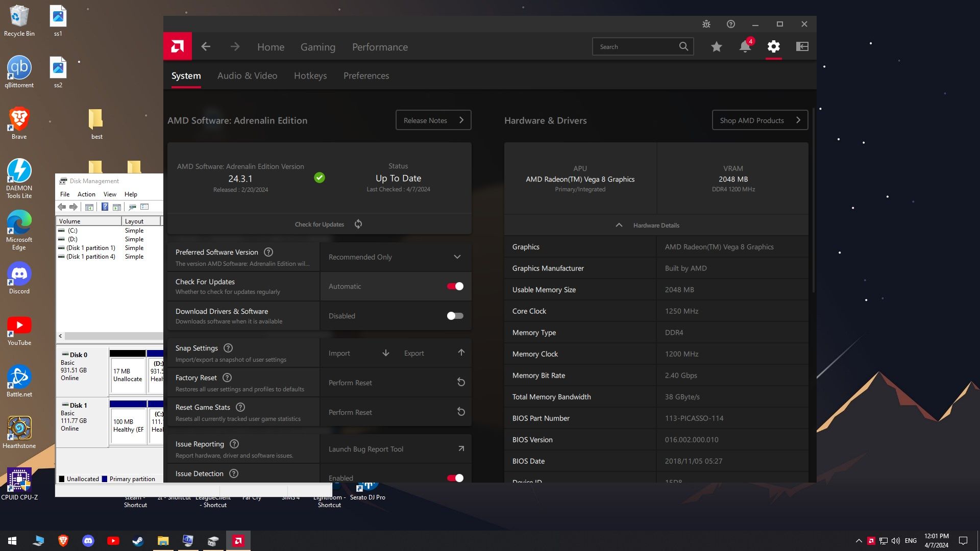Click Disk Management help toolbar icon
Viewport: 980px width, 551px height.
[x=105, y=207]
